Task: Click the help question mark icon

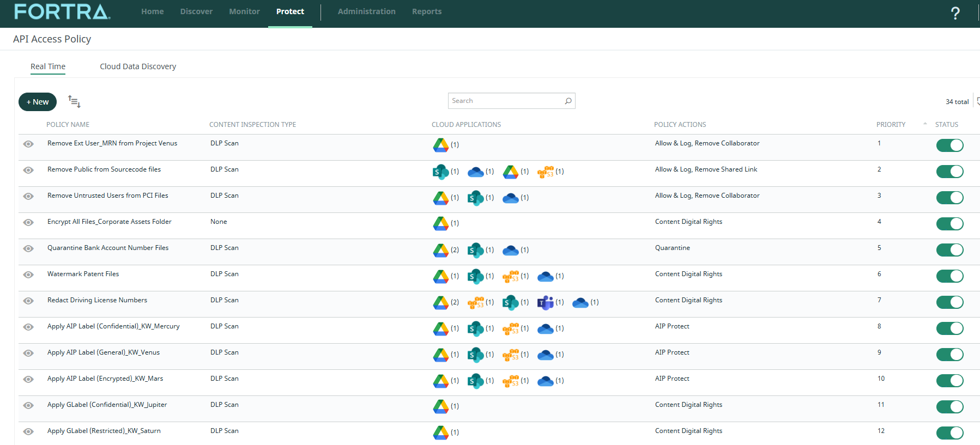Action: pyautogui.click(x=955, y=13)
